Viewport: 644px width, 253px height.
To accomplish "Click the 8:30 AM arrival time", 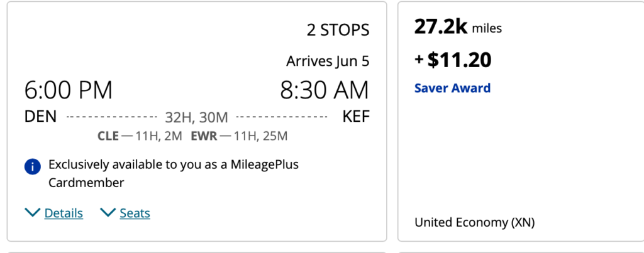I will click(x=325, y=90).
